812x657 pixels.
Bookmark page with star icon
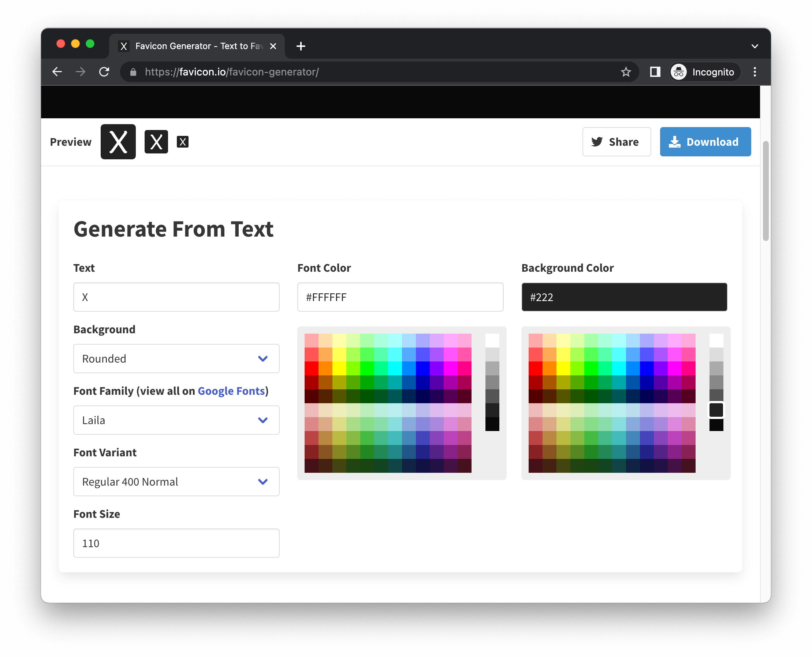(626, 72)
